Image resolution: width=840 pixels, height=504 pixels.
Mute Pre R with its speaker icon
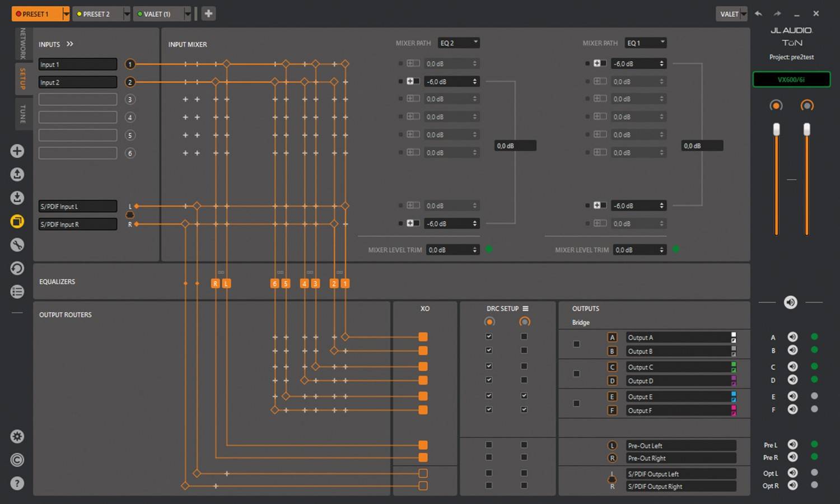(793, 457)
